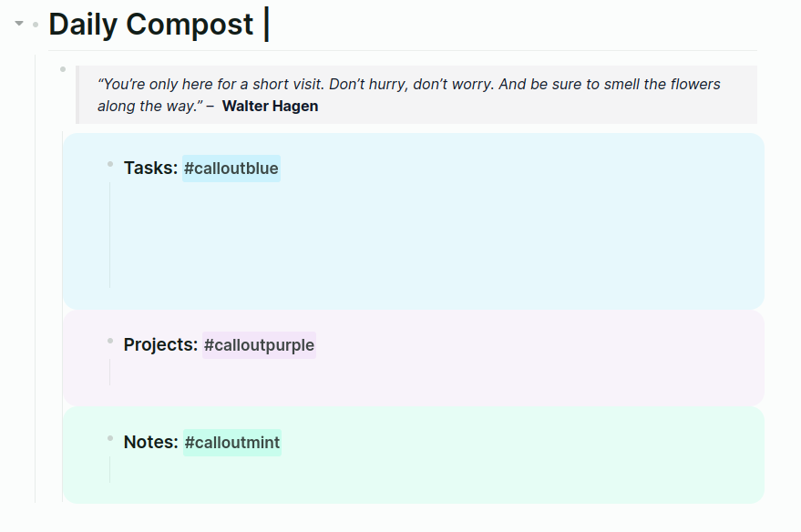This screenshot has width=801, height=532.
Task: Place cursor in Daily Compost title
Action: click(150, 25)
